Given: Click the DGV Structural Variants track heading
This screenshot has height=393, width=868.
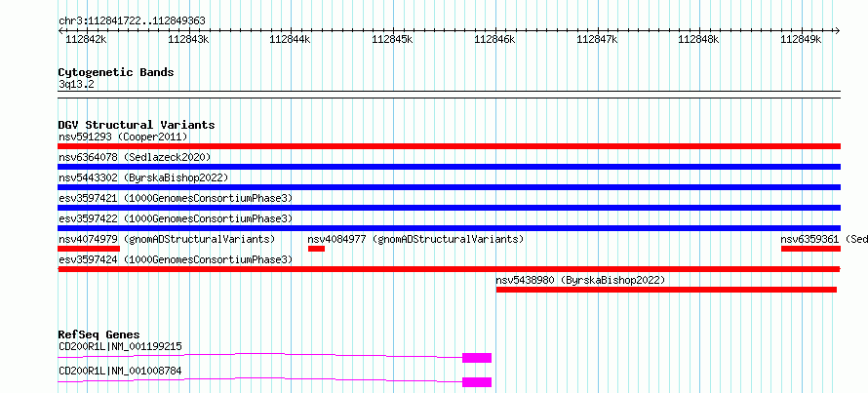Looking at the screenshot, I should pyautogui.click(x=137, y=125).
